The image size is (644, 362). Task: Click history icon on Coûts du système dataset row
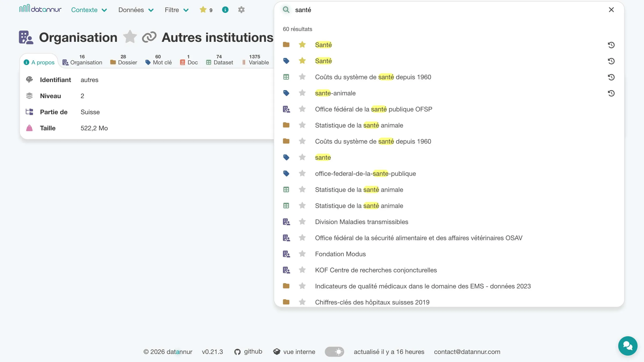point(611,77)
